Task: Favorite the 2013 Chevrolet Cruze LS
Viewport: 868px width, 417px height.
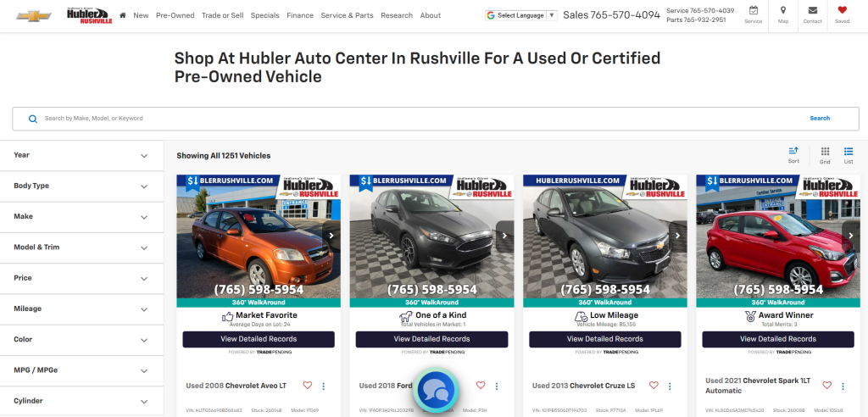Action: (654, 386)
